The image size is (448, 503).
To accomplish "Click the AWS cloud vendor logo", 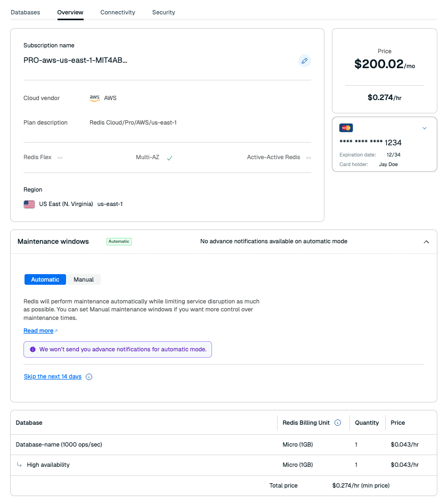I will point(95,98).
